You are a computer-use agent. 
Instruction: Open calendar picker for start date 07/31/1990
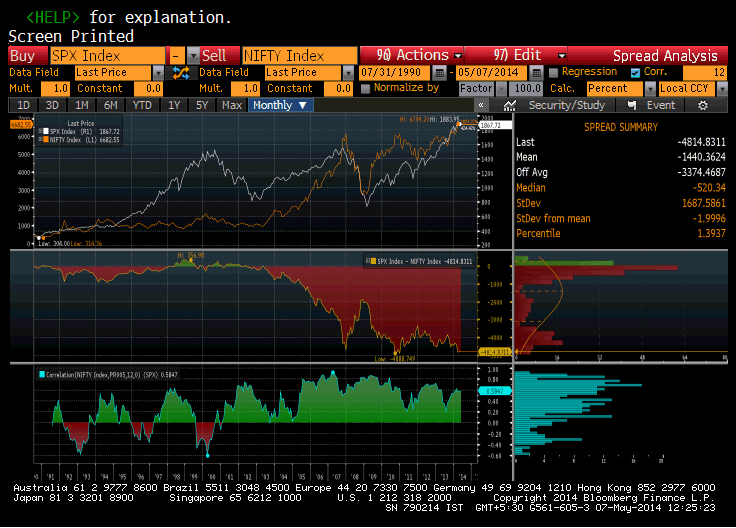439,73
